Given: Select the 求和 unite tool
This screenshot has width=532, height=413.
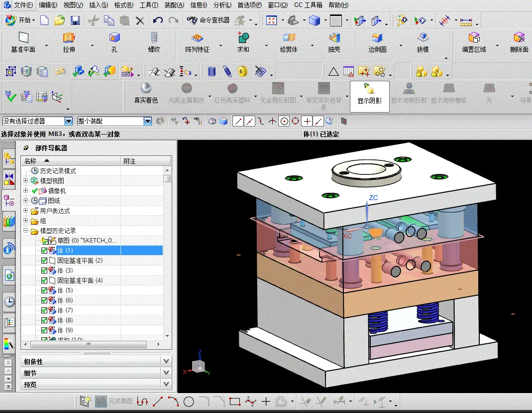Looking at the screenshot, I should point(243,42).
